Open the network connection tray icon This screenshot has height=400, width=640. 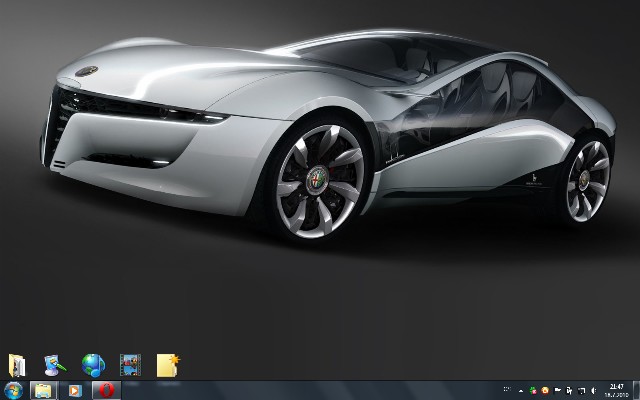(x=580, y=390)
